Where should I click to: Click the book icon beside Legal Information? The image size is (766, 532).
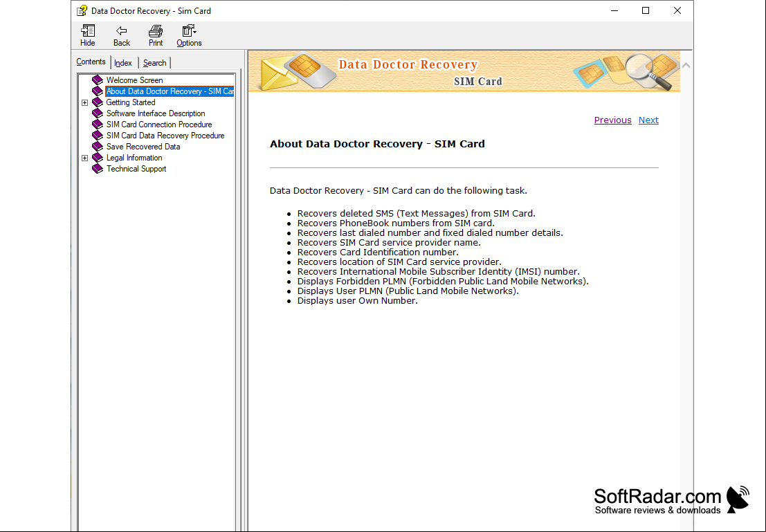pos(98,158)
